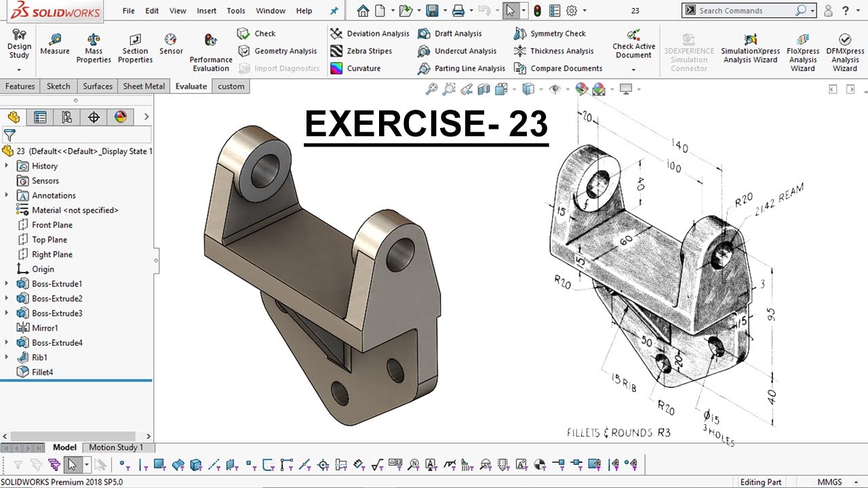
Task: Open Mass Properties
Action: (94, 49)
